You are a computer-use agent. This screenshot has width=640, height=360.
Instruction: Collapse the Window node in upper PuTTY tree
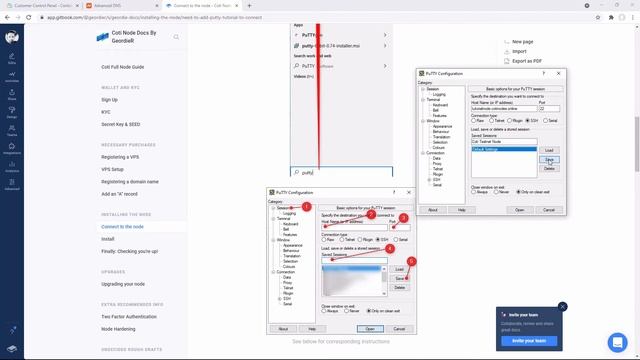(423, 121)
